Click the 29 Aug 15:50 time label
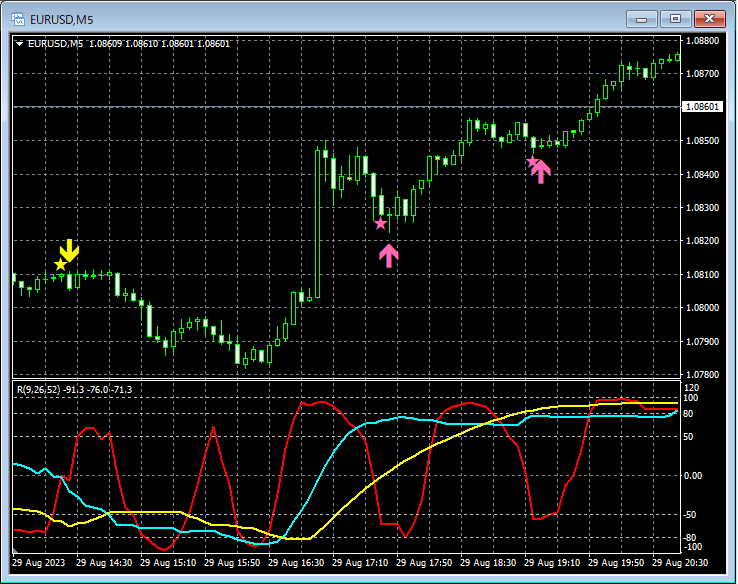Viewport: 738px width, 584px height. coord(232,563)
